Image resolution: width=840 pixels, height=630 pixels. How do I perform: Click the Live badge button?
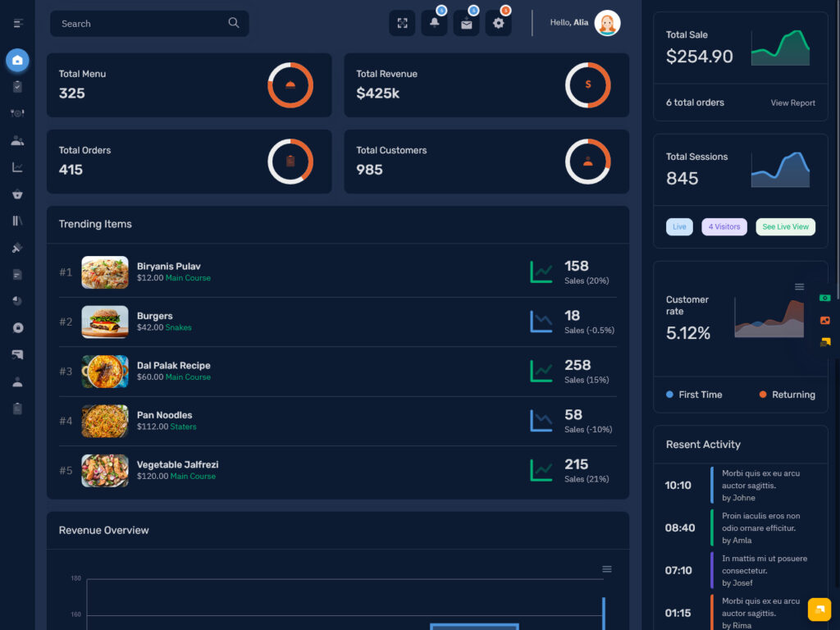coord(679,226)
